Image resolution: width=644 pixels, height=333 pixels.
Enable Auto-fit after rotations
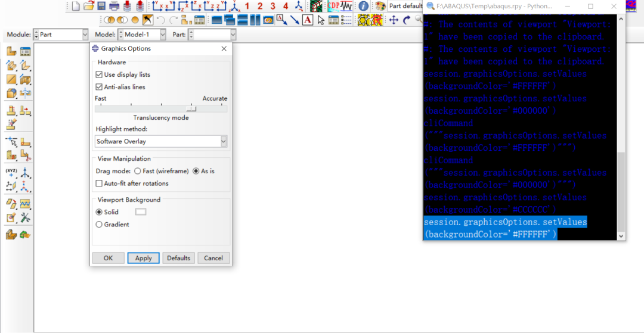tap(98, 183)
